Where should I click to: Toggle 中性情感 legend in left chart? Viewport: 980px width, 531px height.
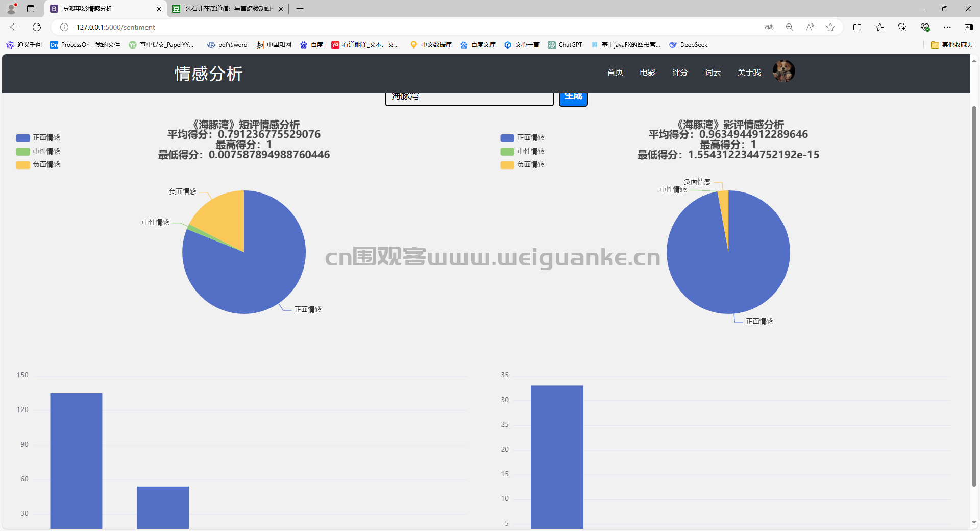(38, 151)
